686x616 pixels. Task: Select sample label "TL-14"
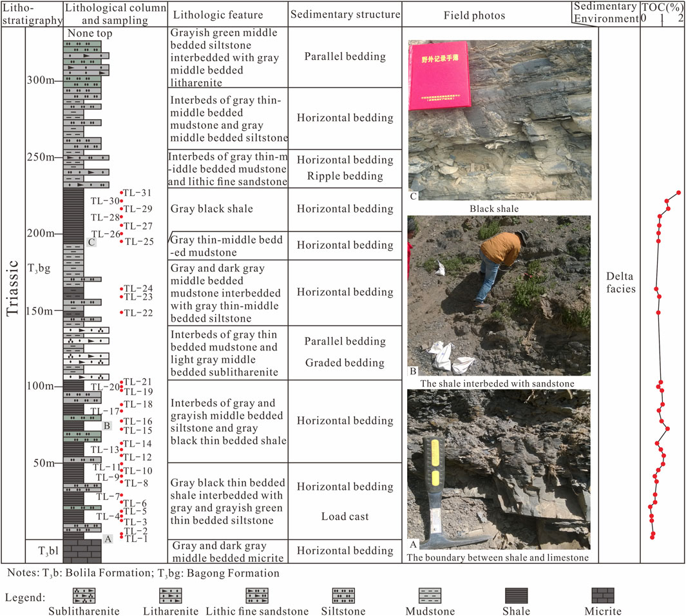(x=137, y=443)
